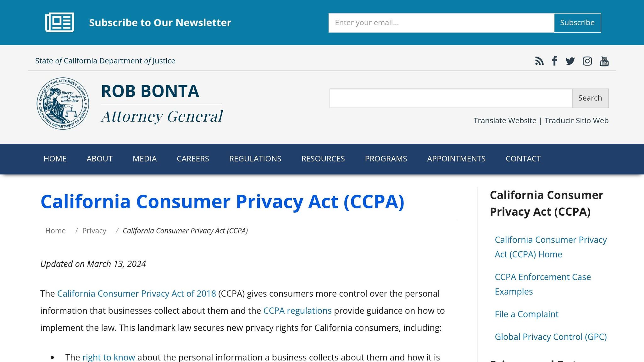Open the File a Complaint link

click(526, 314)
